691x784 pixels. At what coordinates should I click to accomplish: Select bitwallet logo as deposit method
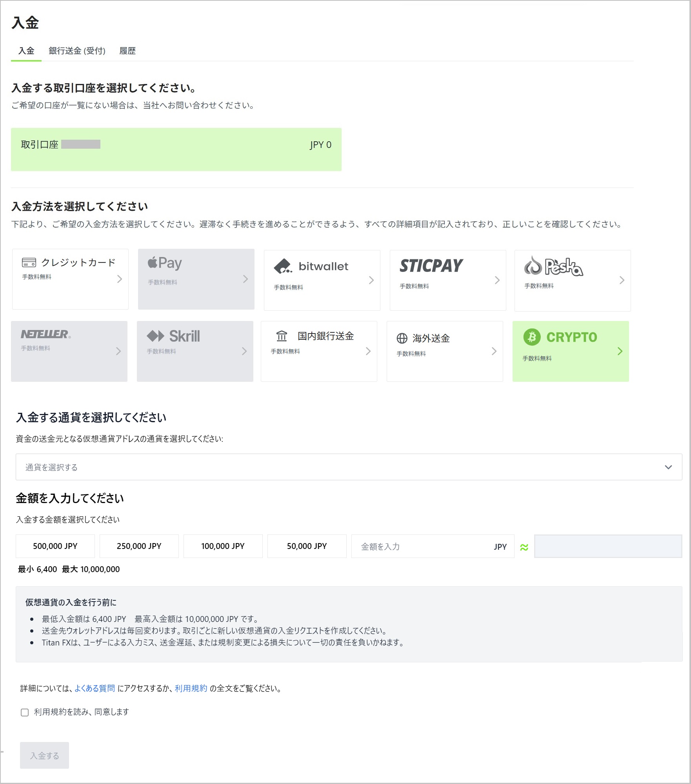point(311,266)
